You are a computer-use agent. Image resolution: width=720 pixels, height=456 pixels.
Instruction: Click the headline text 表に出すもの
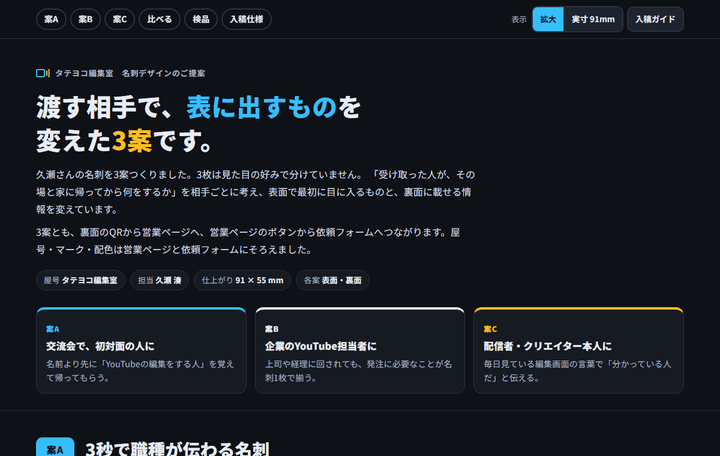point(261,107)
